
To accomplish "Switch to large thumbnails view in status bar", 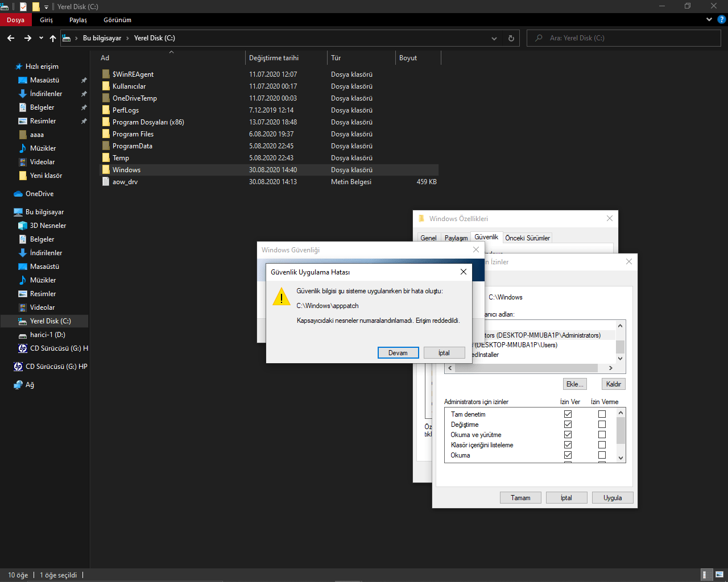I will (x=719, y=575).
